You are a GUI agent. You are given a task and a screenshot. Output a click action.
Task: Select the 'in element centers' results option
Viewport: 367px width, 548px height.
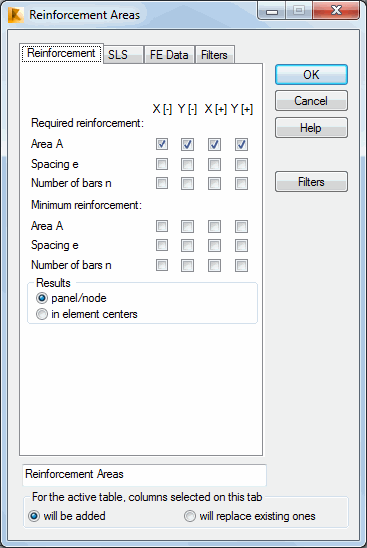87,314
